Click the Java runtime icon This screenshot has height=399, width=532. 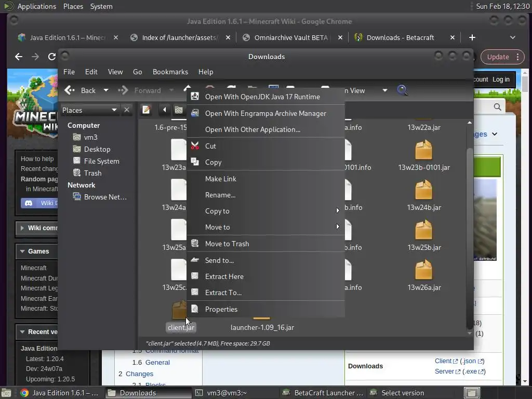click(x=195, y=96)
